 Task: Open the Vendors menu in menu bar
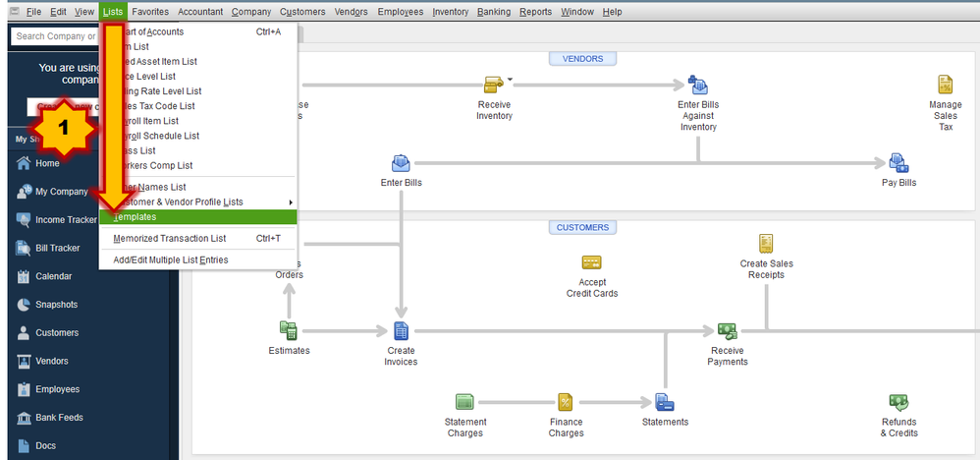click(352, 11)
